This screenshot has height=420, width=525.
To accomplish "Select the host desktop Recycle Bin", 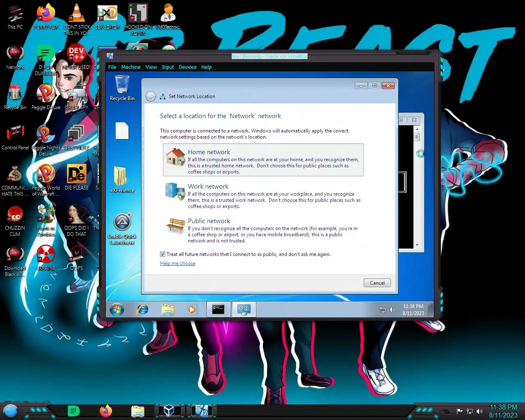I will pos(15,97).
